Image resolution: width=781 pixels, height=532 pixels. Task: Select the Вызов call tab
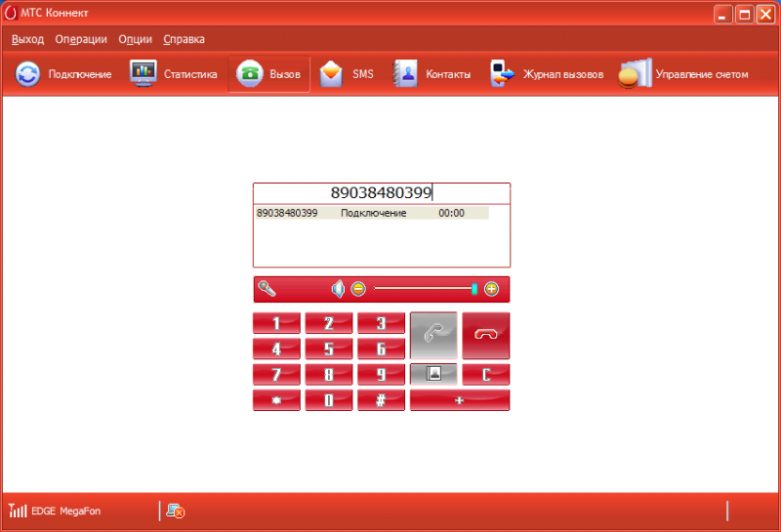point(269,74)
